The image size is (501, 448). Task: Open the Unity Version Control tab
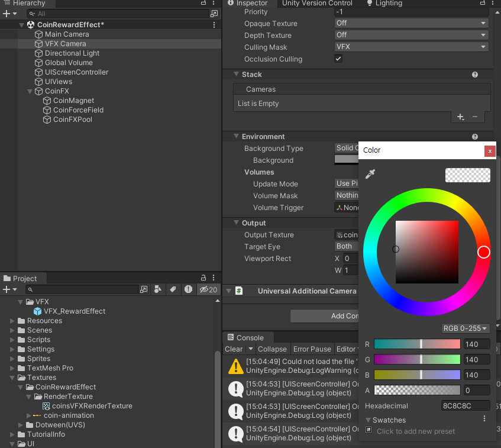coord(317,4)
